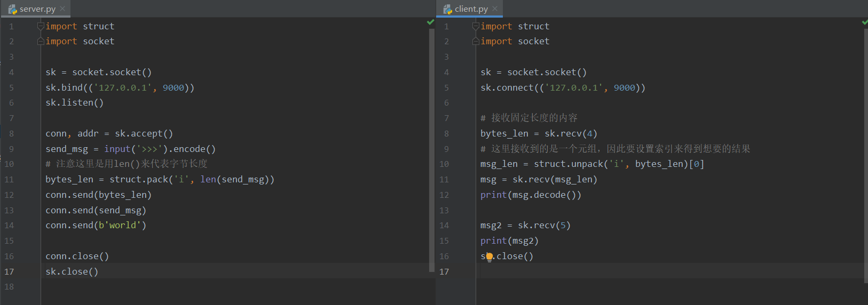Screen dimensions: 868x305
Task: Click 'conn.send(bytes_len)' in server.py
Action: (x=98, y=195)
